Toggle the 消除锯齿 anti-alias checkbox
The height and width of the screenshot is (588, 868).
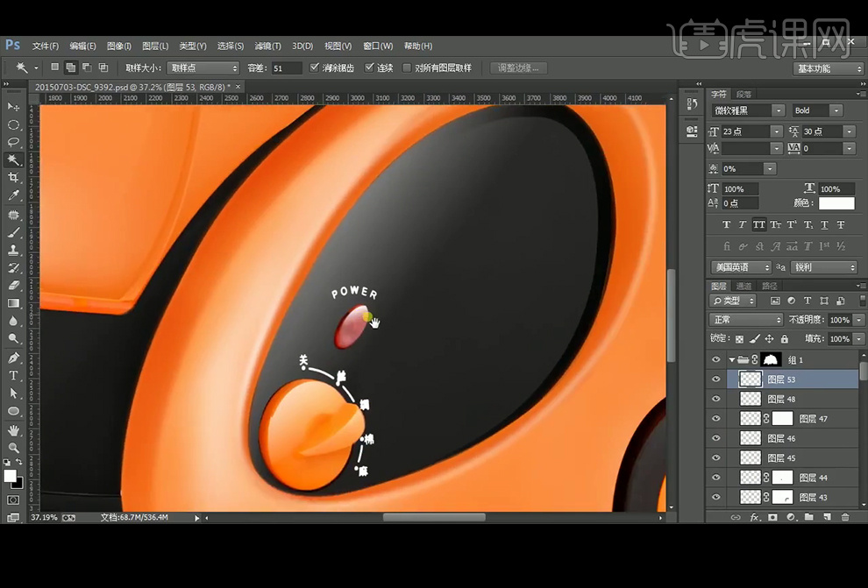(x=316, y=67)
